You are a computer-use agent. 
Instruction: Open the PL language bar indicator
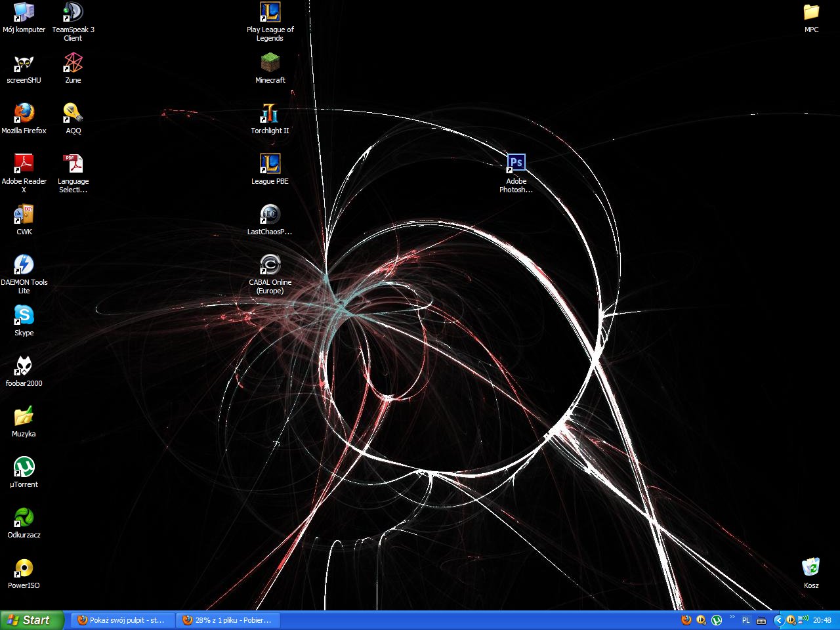(746, 620)
